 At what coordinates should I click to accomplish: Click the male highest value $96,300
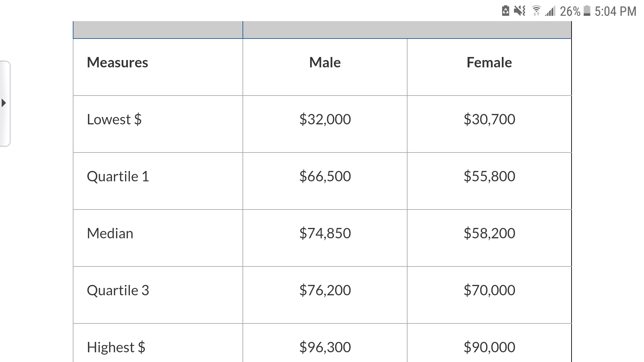pyautogui.click(x=325, y=347)
